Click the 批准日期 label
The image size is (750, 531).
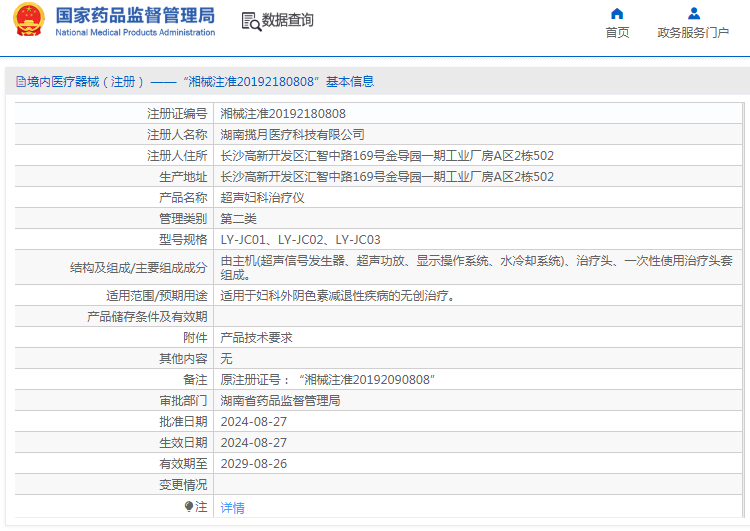183,422
